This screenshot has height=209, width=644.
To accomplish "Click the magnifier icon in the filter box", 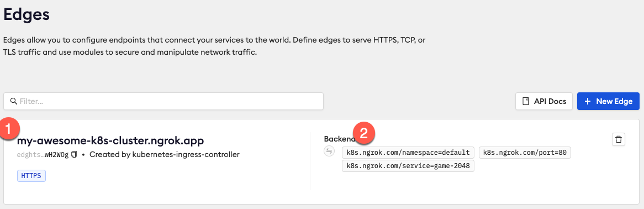I will click(14, 101).
